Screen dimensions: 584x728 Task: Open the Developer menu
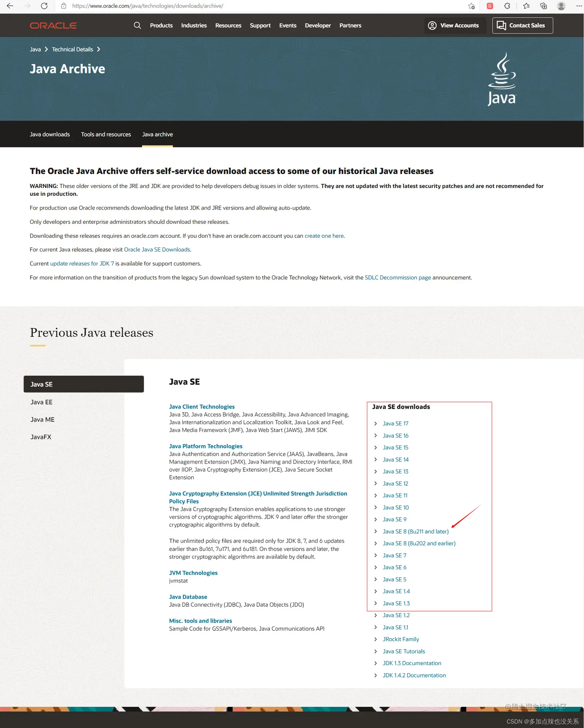[x=318, y=25]
